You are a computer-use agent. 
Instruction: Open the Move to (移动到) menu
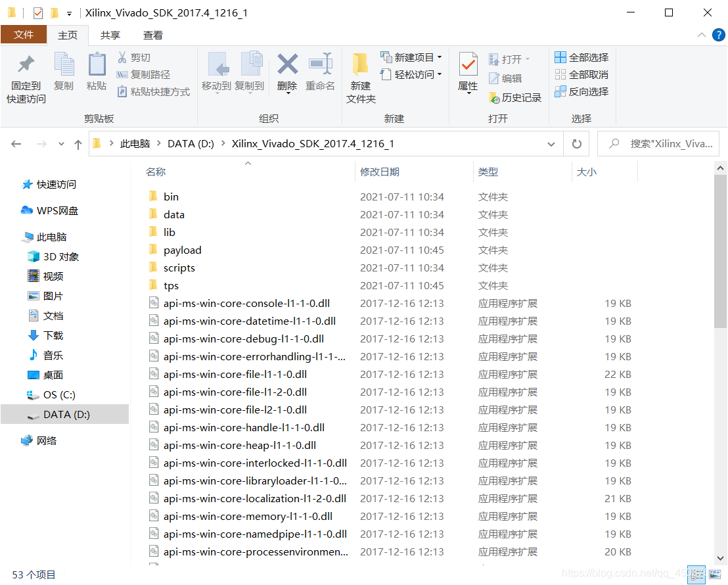pyautogui.click(x=216, y=72)
